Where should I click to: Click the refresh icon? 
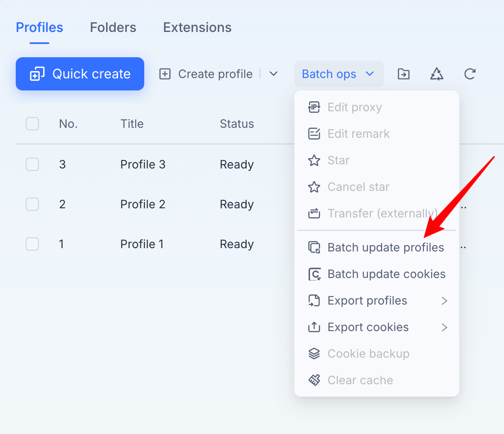pos(470,74)
